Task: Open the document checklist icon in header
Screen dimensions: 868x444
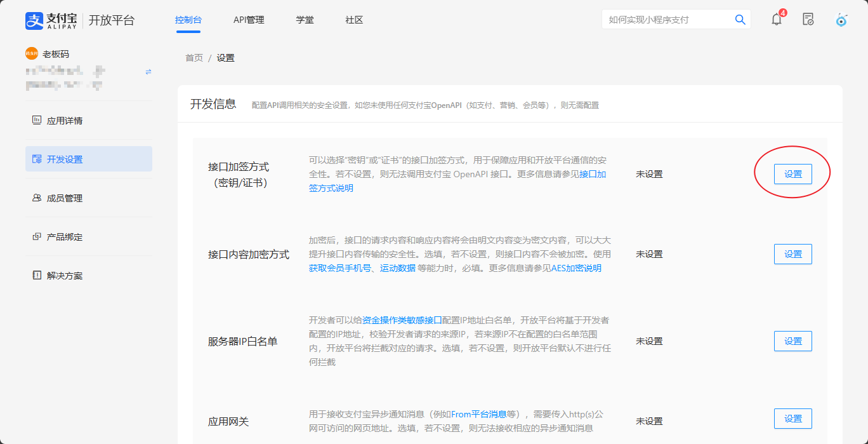Action: click(808, 19)
